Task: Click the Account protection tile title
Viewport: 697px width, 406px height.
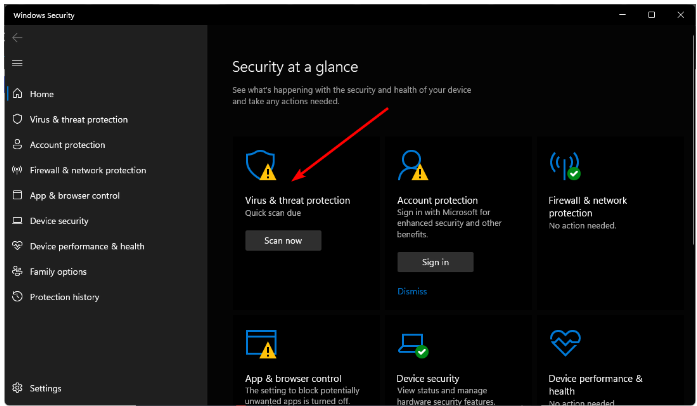Action: pyautogui.click(x=437, y=201)
